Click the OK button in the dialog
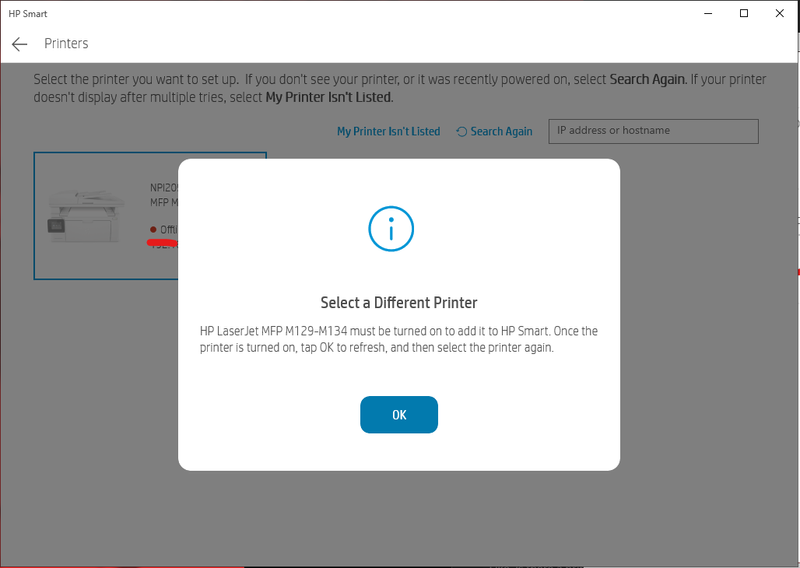This screenshot has height=568, width=800. click(399, 414)
